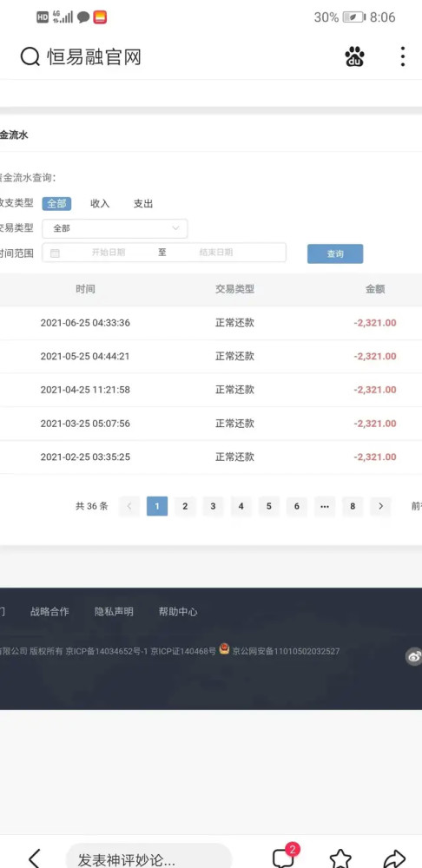Go to page 8

pyautogui.click(x=353, y=506)
